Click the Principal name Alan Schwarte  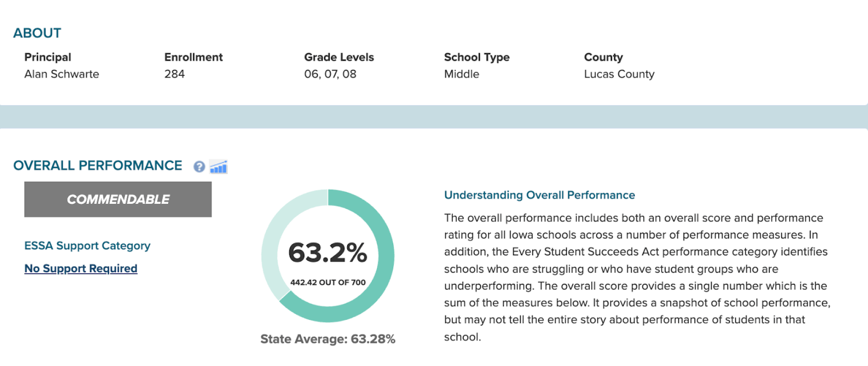click(x=61, y=74)
